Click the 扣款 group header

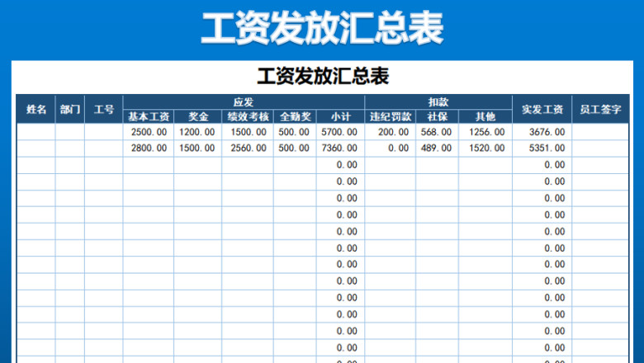438,102
